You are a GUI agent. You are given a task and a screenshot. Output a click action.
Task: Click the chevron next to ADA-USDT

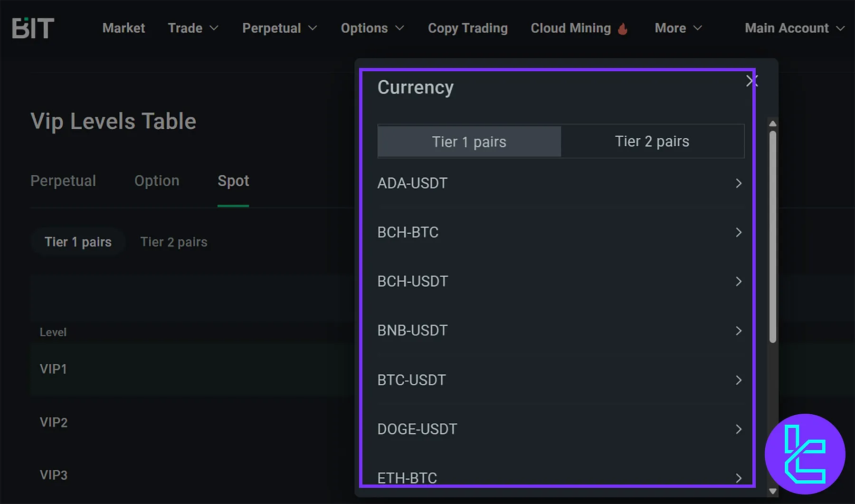point(739,183)
